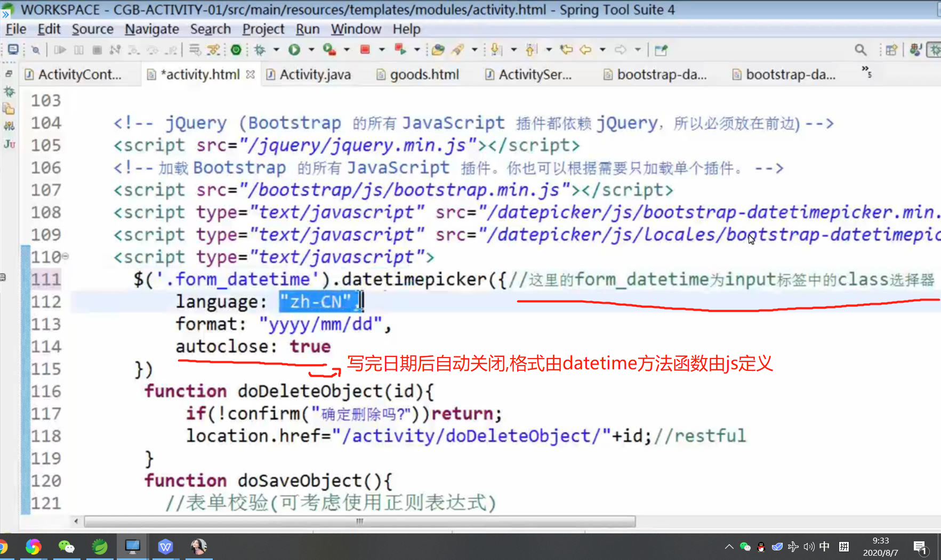Open the Debug configurations dropdown arrow

pos(277,50)
